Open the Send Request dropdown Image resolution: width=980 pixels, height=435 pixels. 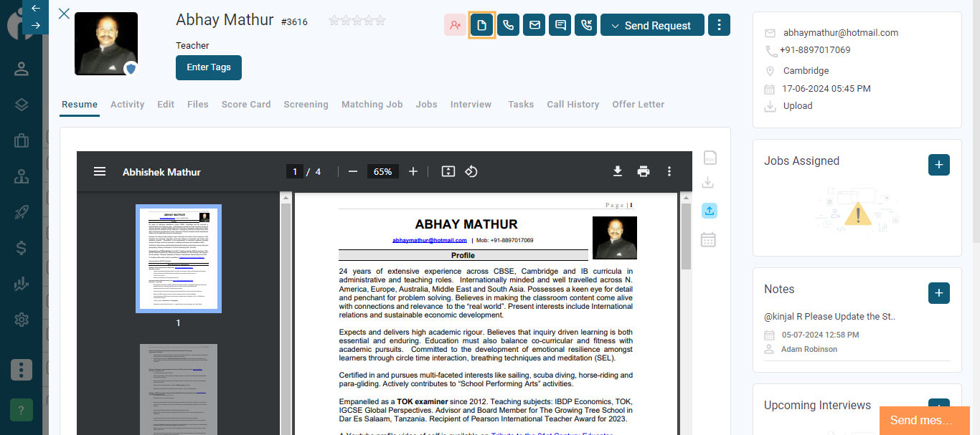(x=651, y=25)
